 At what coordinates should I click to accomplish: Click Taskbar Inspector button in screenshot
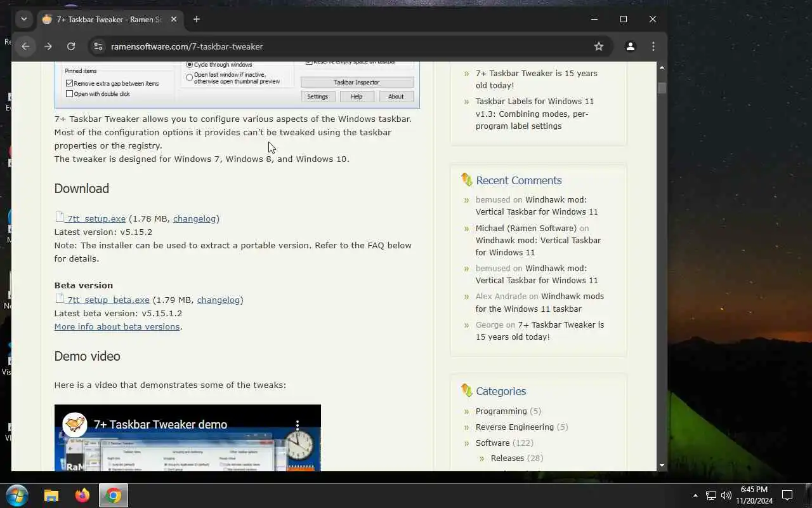click(x=357, y=83)
